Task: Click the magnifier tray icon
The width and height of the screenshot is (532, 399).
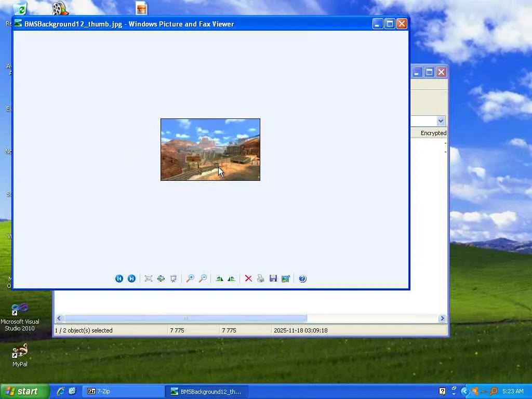Action: click(x=494, y=391)
